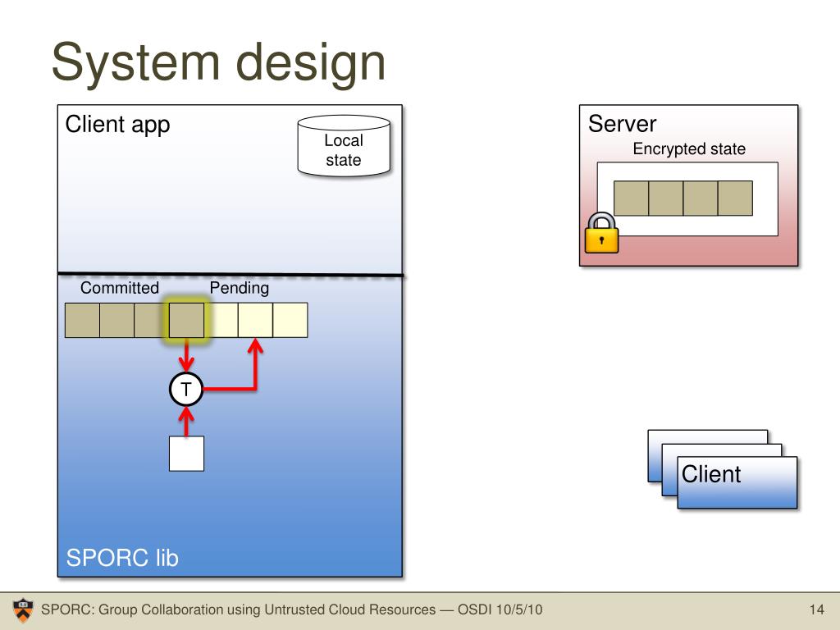Click the "Server" label
The height and width of the screenshot is (630, 840).
622,124
